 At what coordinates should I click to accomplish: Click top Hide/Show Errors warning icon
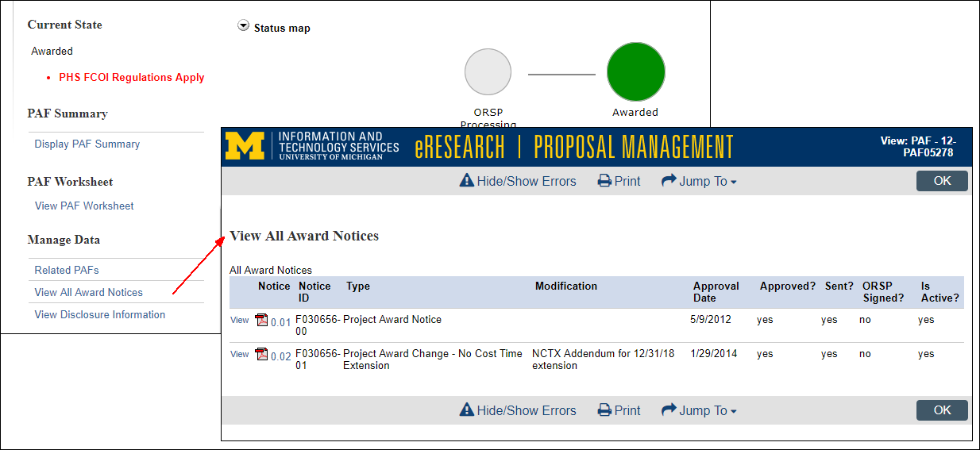467,181
